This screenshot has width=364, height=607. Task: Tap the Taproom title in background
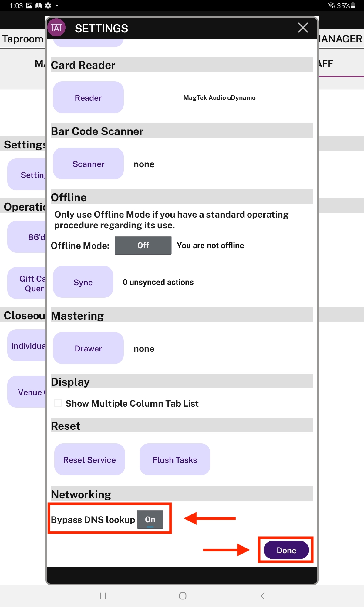23,39
